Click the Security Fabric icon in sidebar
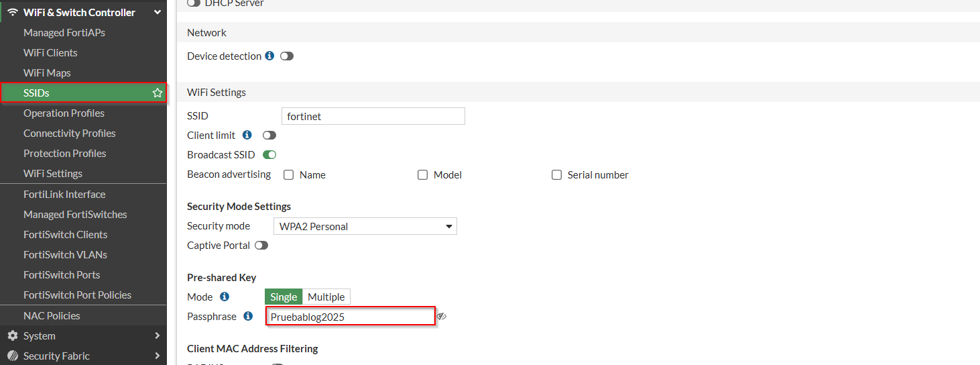The width and height of the screenshot is (980, 365). pos(12,356)
